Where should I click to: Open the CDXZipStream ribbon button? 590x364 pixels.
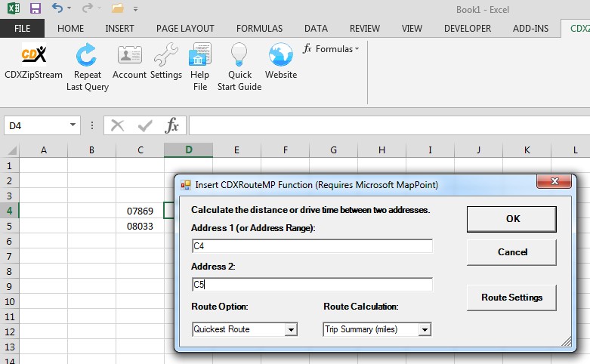(x=33, y=61)
